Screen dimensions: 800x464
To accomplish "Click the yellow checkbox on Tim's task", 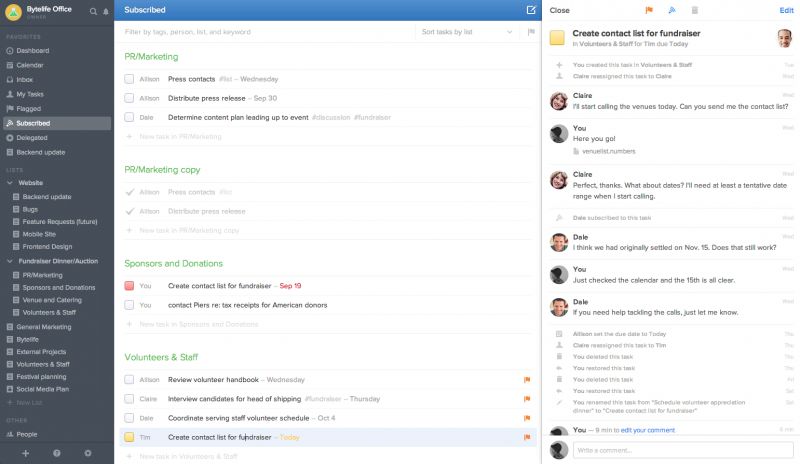I will [129, 437].
